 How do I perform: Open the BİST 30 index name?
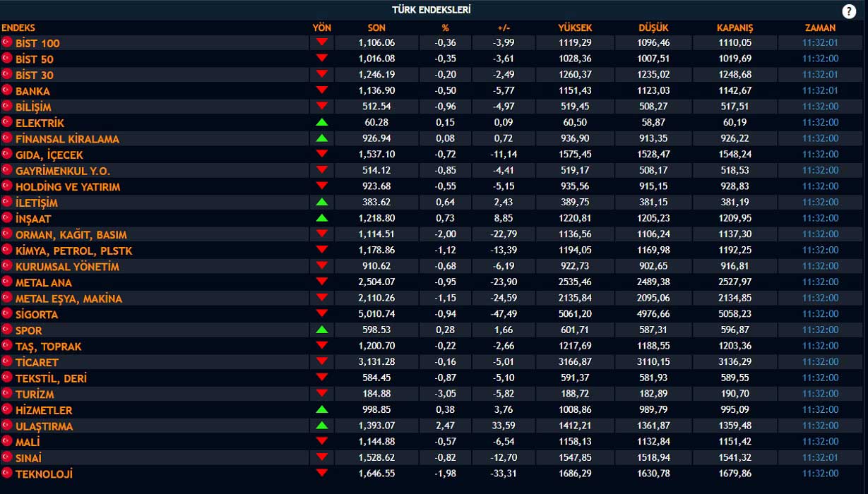(34, 75)
